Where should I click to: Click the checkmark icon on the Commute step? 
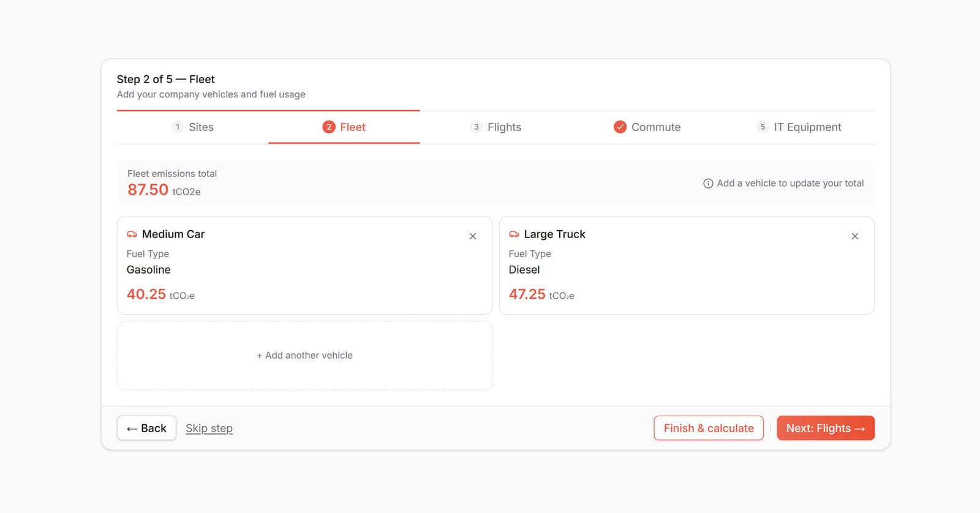coord(620,127)
